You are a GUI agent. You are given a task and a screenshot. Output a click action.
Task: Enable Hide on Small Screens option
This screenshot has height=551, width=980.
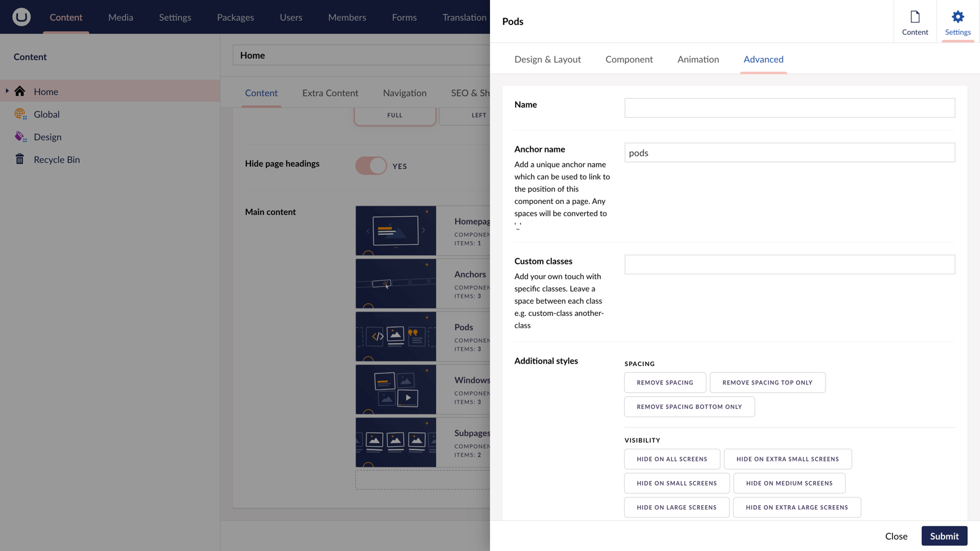tap(676, 483)
